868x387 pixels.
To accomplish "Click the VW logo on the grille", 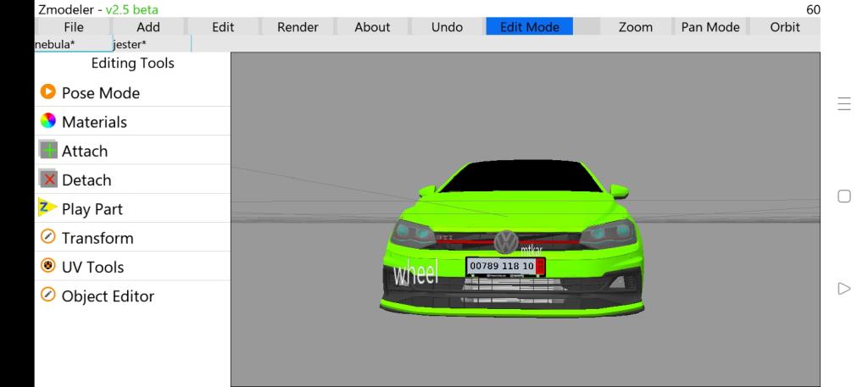I will [x=506, y=242].
